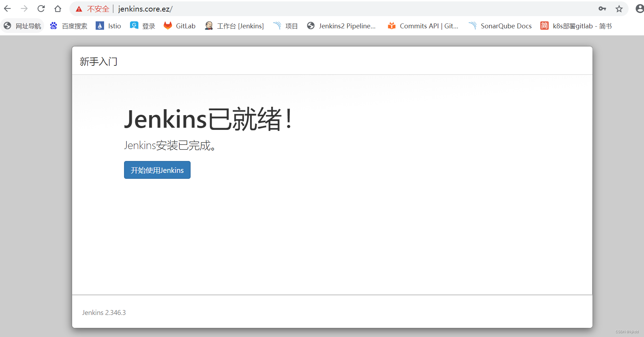Image resolution: width=644 pixels, height=337 pixels.
Task: Open the 百度搜索 bookmark
Action: click(69, 26)
